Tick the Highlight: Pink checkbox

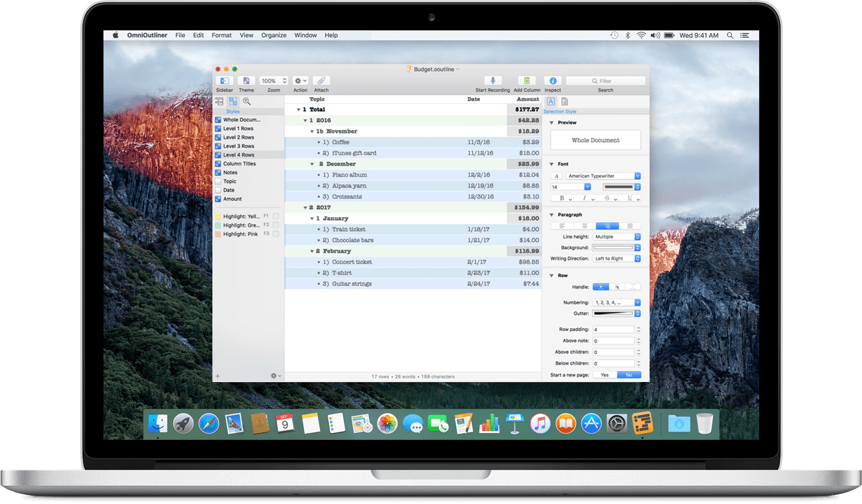275,234
